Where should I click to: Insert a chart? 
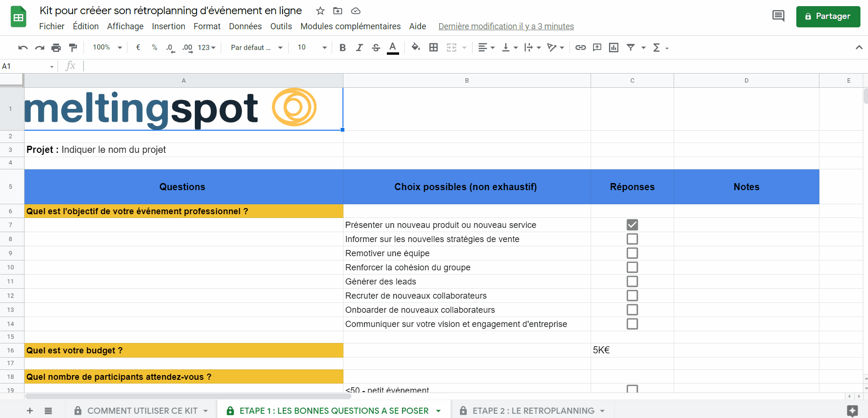614,48
